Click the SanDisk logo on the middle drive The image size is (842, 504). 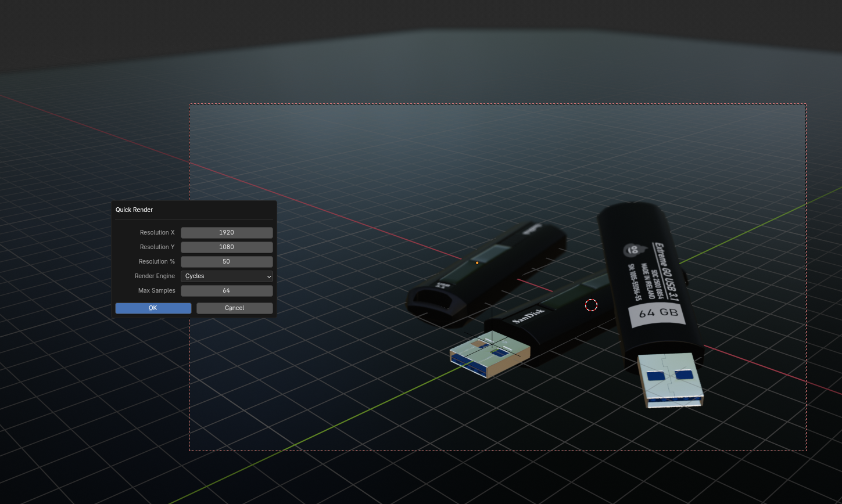point(529,316)
